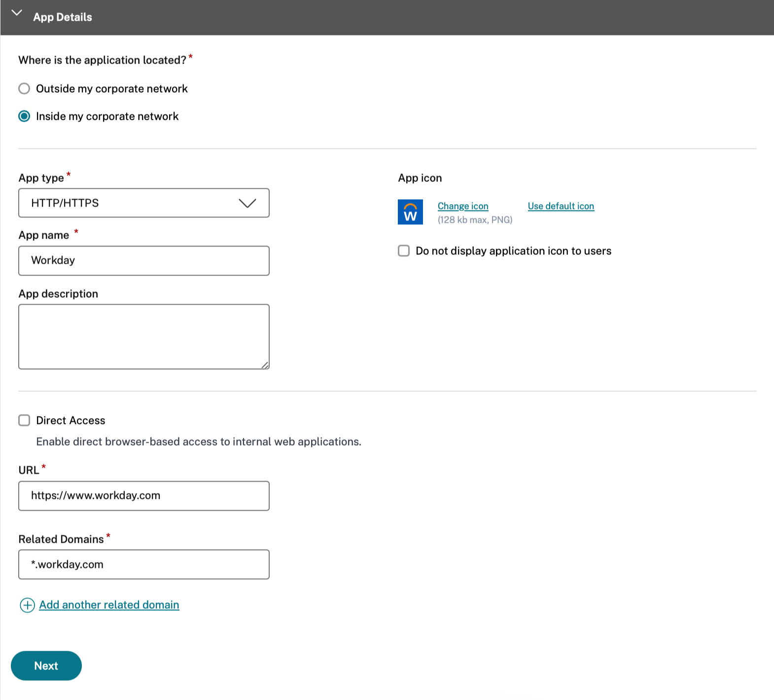This screenshot has height=700, width=774.
Task: Toggle the Direct Access checkbox
Action: coord(24,420)
